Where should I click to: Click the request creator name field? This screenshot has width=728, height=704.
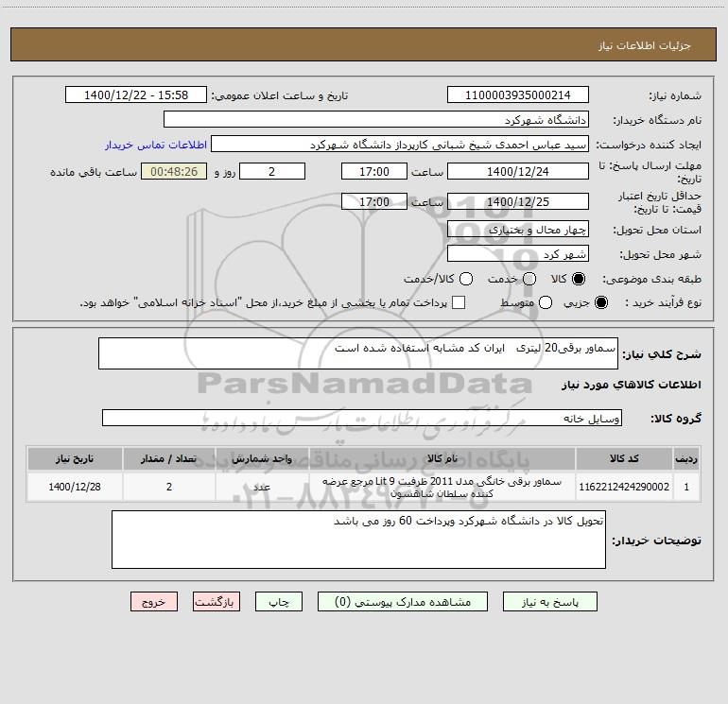400,145
